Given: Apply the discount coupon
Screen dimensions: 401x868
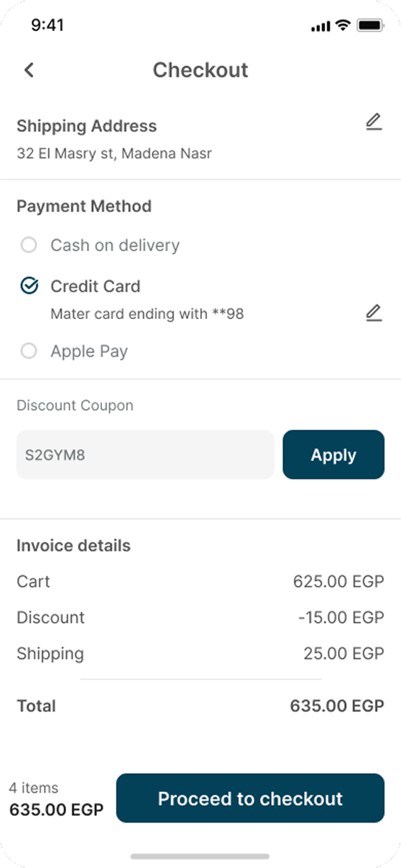Looking at the screenshot, I should (334, 455).
